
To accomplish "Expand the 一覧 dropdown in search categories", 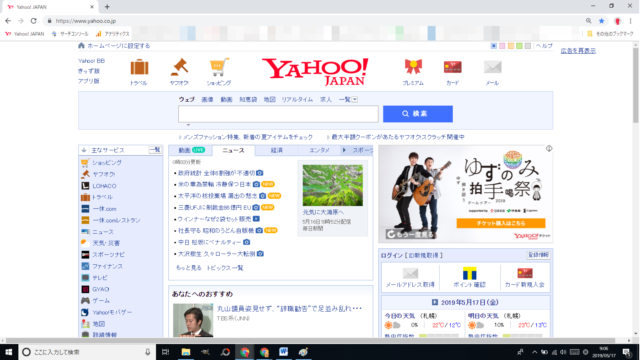I will point(355,100).
